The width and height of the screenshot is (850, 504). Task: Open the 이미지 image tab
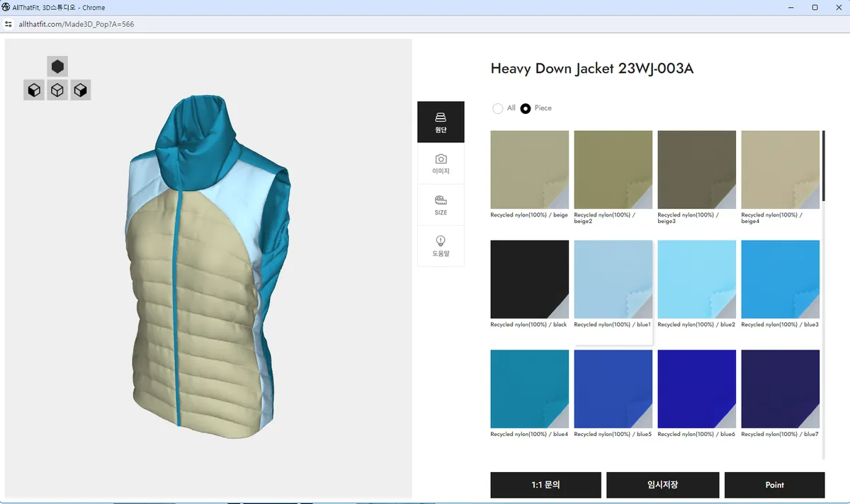[x=441, y=164]
